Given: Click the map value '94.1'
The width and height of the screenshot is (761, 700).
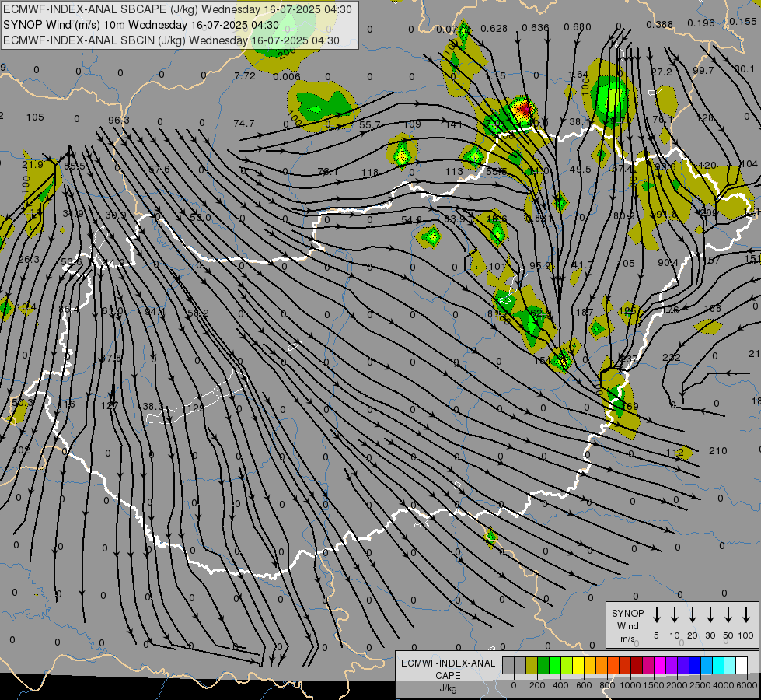Looking at the screenshot, I should coord(155,311).
